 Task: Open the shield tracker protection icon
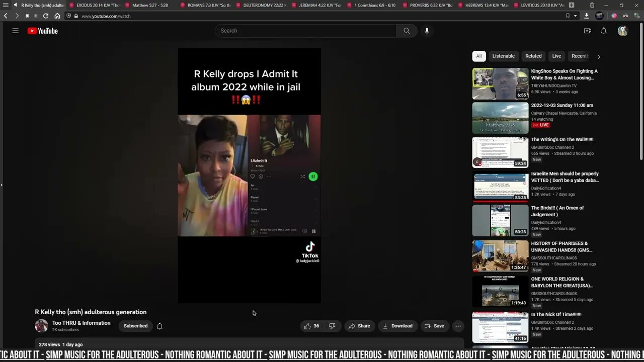[68, 16]
